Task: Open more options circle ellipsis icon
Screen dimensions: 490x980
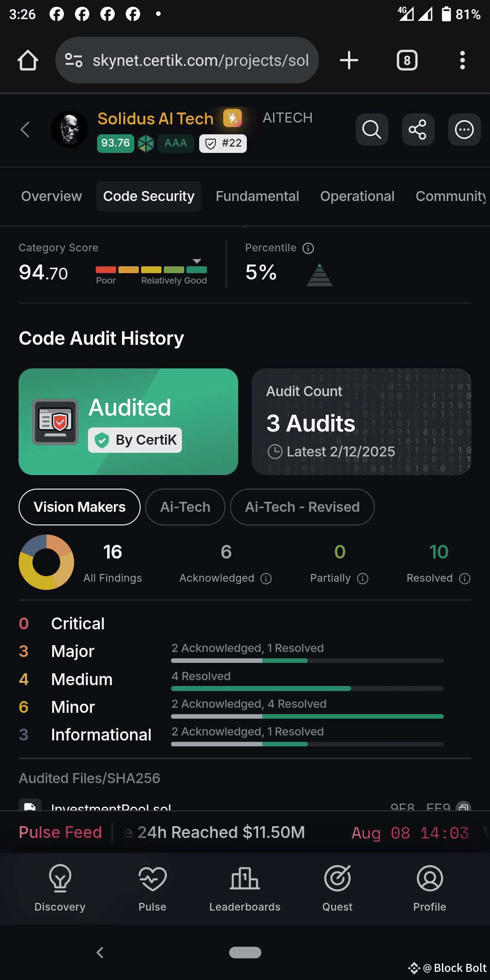Action: [x=464, y=130]
